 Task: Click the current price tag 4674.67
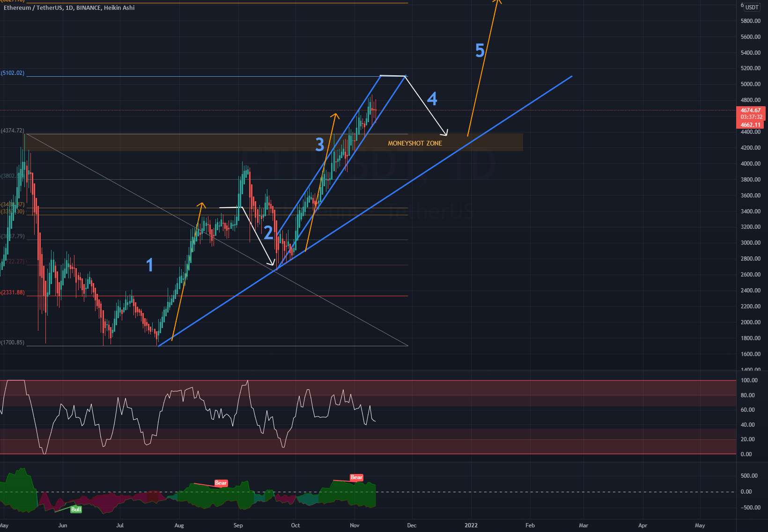pos(751,110)
